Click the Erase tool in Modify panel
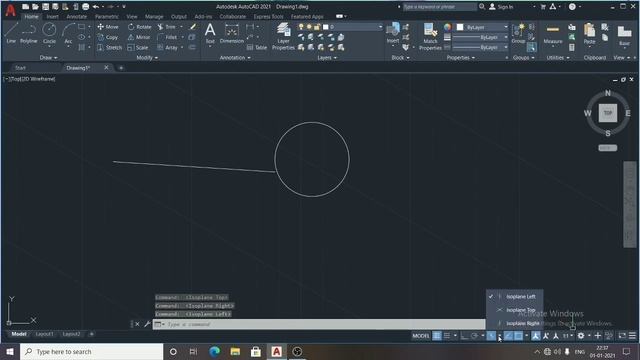 [192, 27]
